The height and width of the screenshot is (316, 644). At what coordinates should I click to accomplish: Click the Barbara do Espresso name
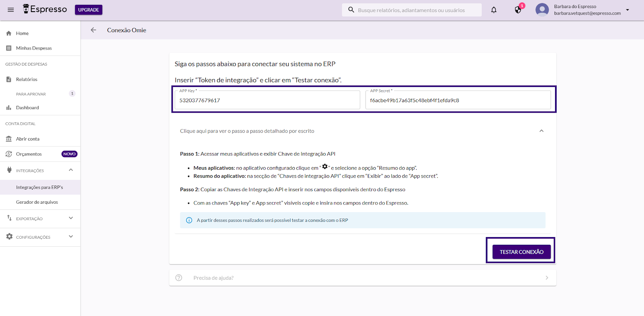(x=575, y=6)
